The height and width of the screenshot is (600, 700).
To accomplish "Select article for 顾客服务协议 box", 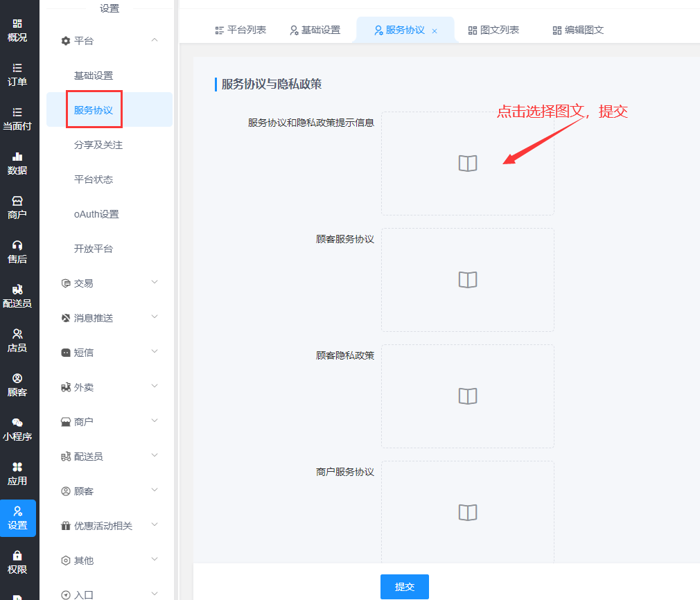I will [x=468, y=280].
